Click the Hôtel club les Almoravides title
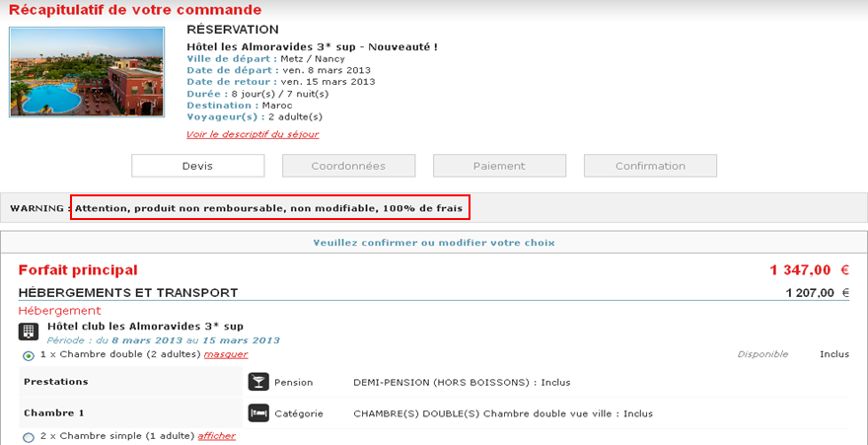The image size is (868, 445). (x=145, y=326)
